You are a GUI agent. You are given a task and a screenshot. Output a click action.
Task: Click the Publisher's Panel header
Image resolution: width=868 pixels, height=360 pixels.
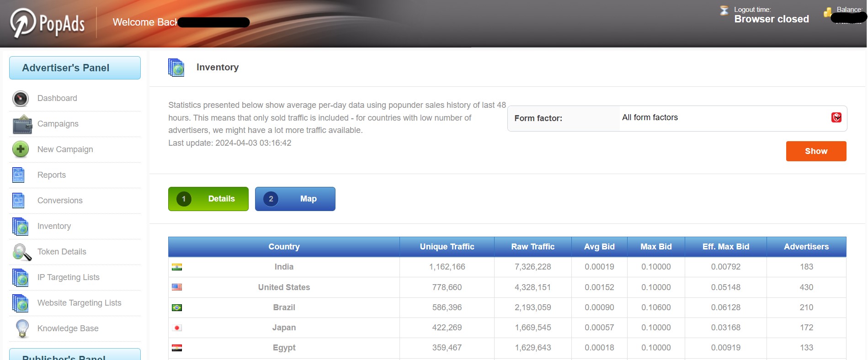point(75,355)
